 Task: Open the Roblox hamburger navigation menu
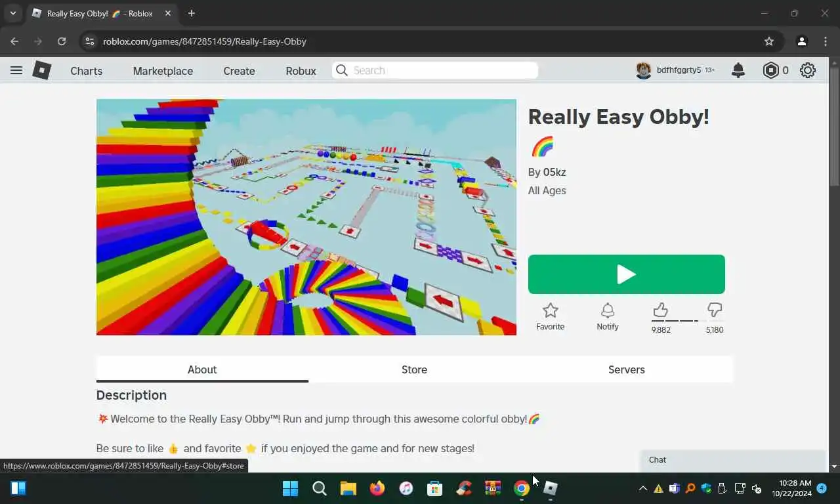point(16,70)
